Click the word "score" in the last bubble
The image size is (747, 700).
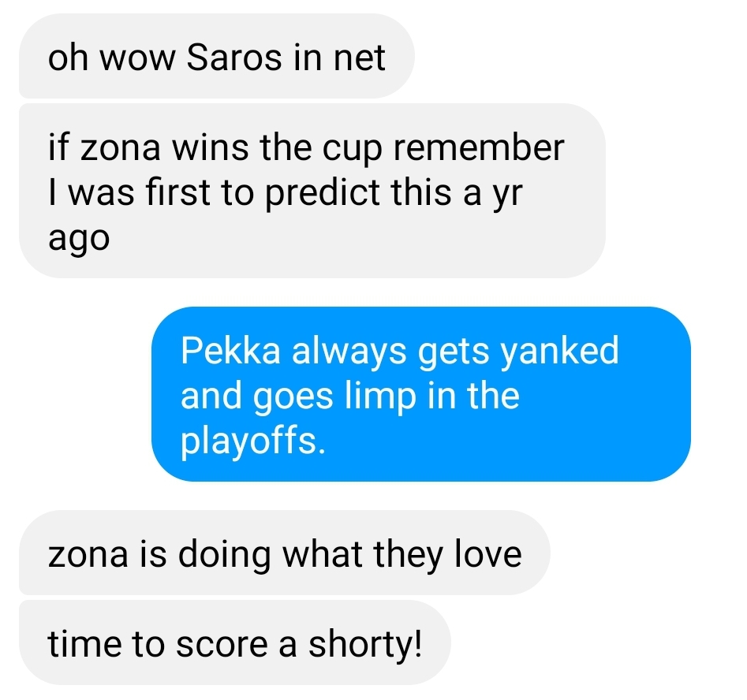coord(222,646)
